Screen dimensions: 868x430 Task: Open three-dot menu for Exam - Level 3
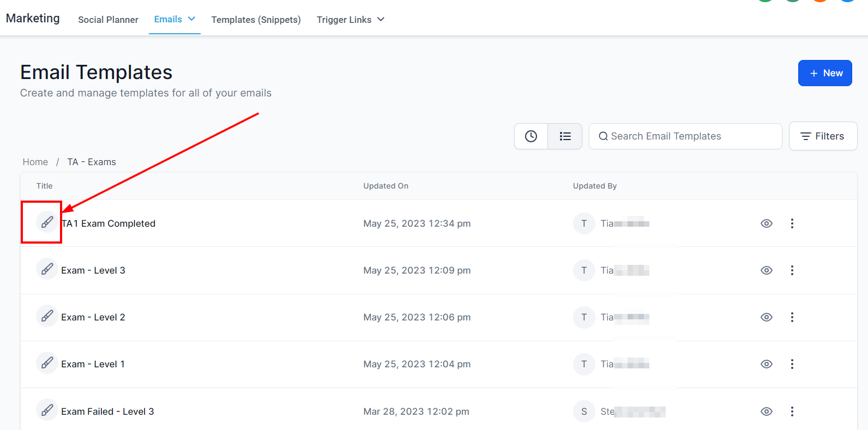[x=792, y=270]
